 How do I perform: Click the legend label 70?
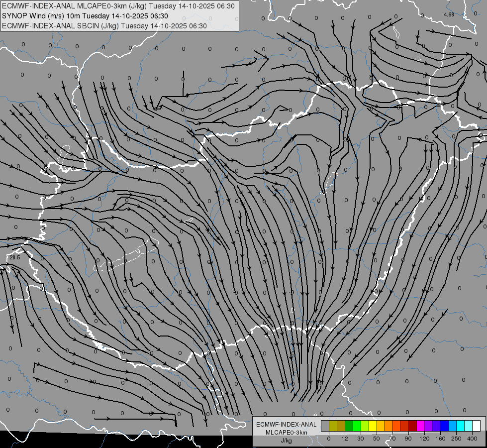click(x=392, y=439)
